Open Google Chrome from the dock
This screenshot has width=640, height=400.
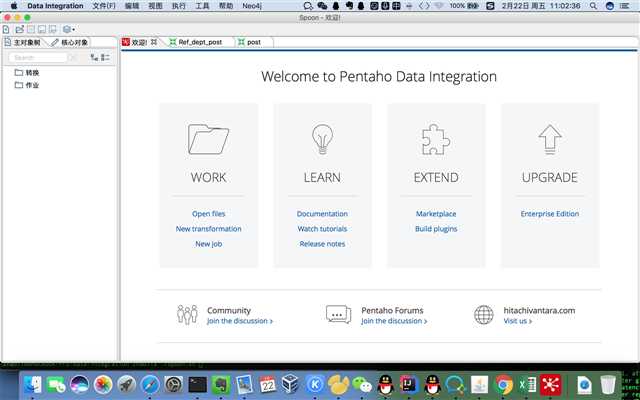504,384
